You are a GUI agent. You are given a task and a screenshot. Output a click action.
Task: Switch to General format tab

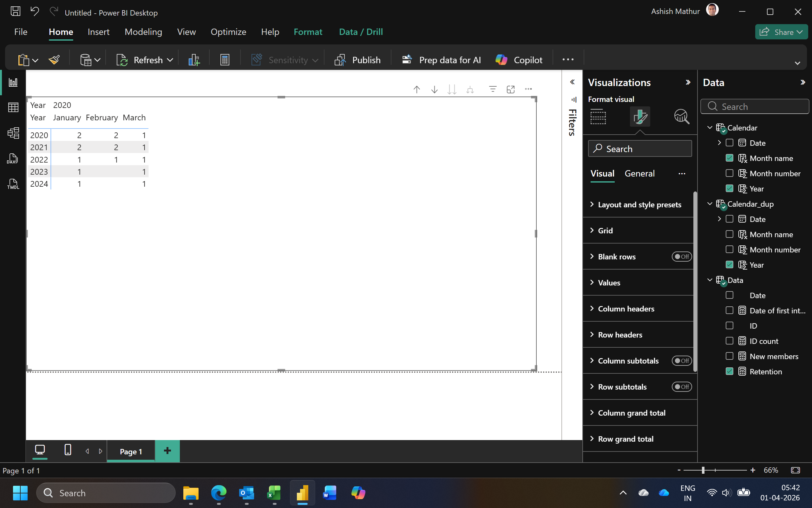(639, 174)
